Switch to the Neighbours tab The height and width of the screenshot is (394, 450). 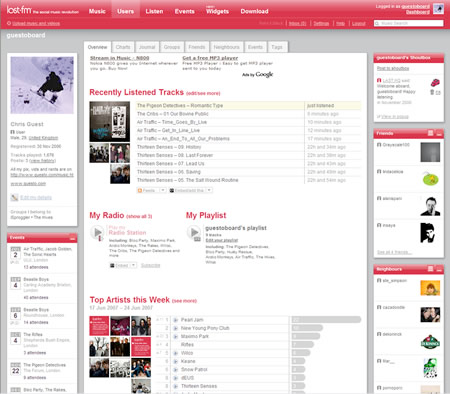(226, 47)
